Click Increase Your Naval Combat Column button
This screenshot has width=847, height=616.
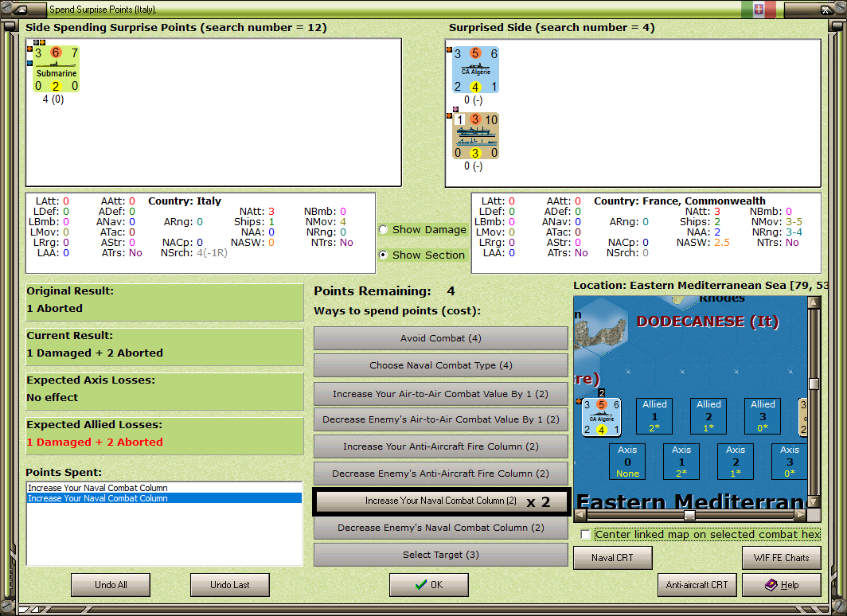441,501
